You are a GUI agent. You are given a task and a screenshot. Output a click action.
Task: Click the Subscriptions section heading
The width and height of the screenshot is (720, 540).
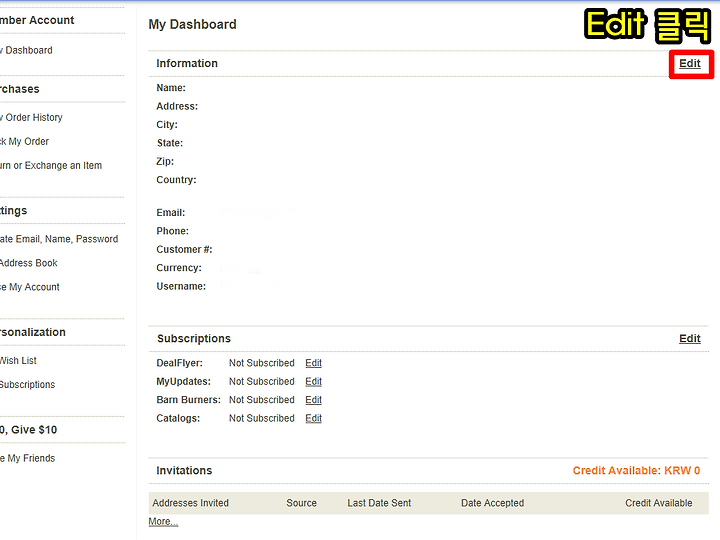click(x=194, y=338)
